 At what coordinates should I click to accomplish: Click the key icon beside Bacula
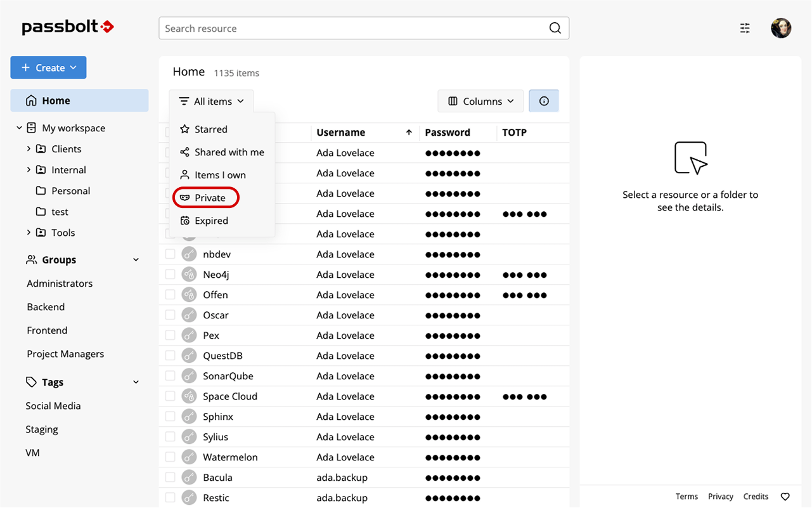click(188, 478)
